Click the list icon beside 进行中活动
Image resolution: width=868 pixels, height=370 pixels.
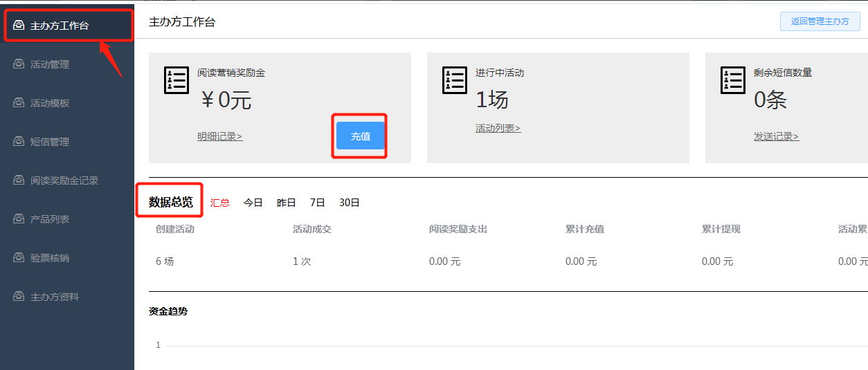(x=454, y=80)
